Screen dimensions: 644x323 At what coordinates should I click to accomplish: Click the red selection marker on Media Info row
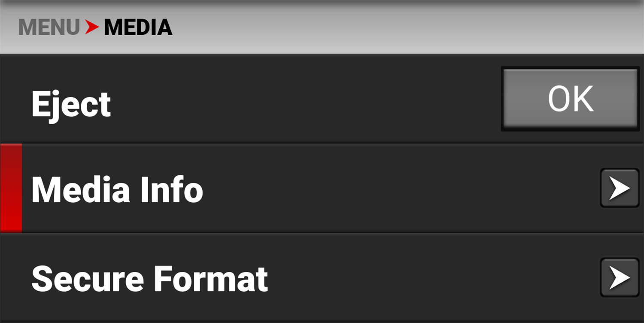pos(11,188)
